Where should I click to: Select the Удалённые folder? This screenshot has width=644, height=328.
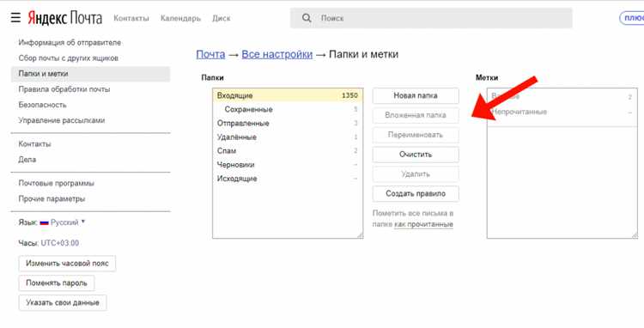pos(288,137)
